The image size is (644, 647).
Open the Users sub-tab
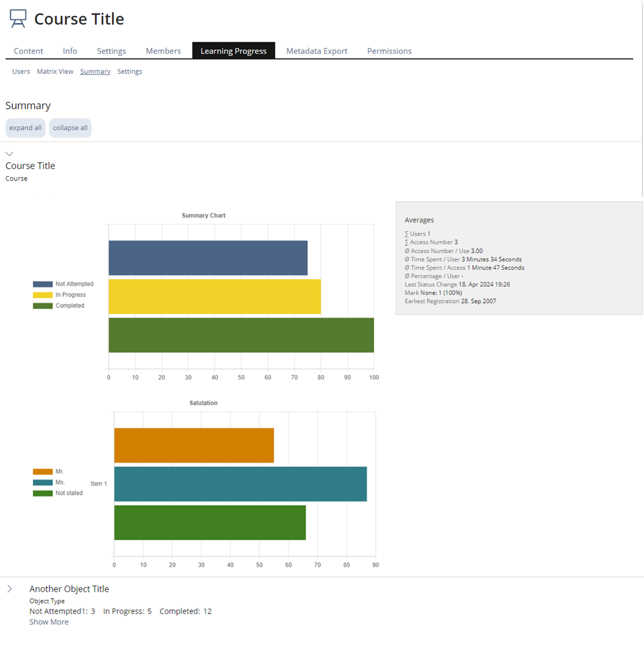(21, 71)
